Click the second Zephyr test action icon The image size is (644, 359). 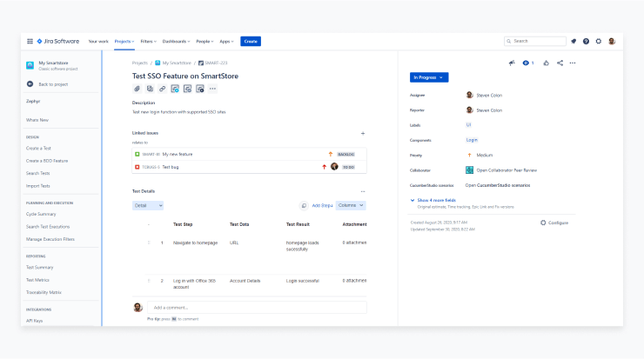(x=188, y=89)
